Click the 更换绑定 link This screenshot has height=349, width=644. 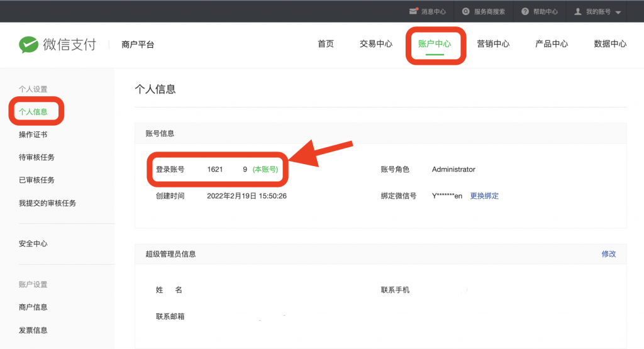point(484,196)
